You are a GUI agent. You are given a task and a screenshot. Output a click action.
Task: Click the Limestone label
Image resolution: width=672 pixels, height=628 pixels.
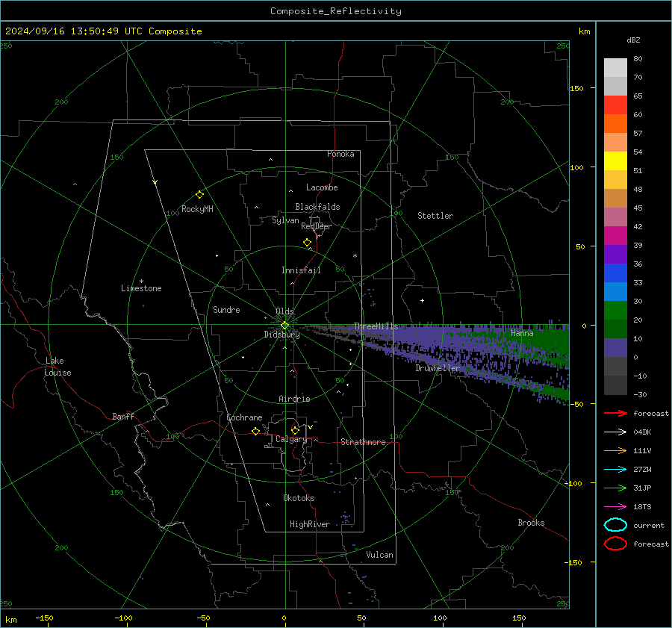[141, 288]
